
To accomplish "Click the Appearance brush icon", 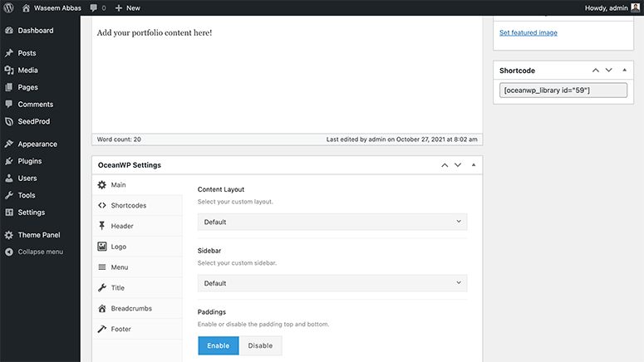I will pyautogui.click(x=9, y=144).
